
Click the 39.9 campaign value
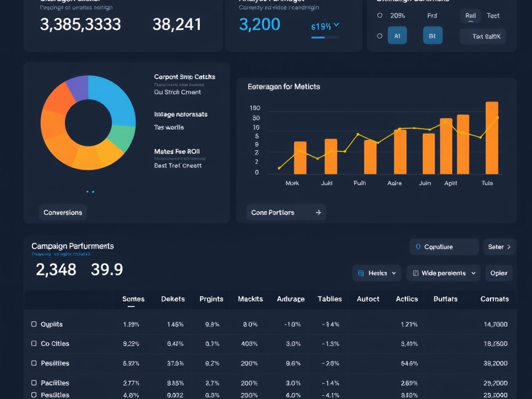tap(107, 269)
